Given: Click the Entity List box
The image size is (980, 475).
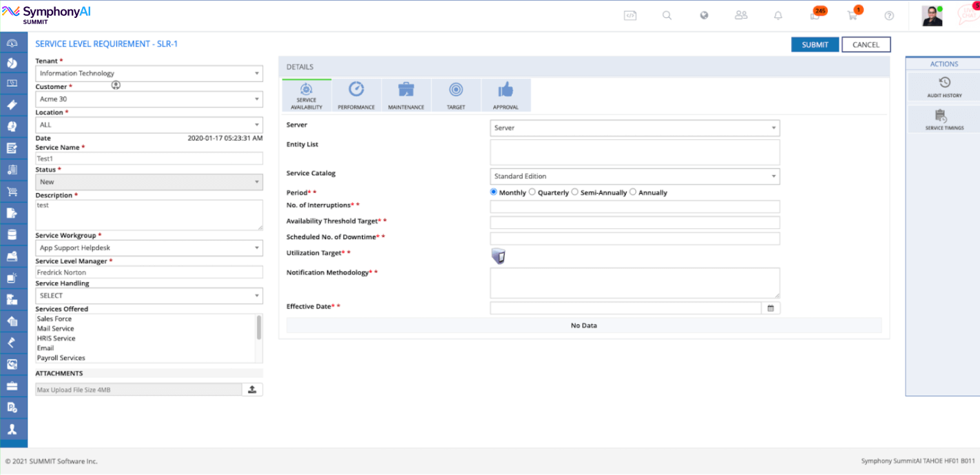Looking at the screenshot, I should [635, 152].
